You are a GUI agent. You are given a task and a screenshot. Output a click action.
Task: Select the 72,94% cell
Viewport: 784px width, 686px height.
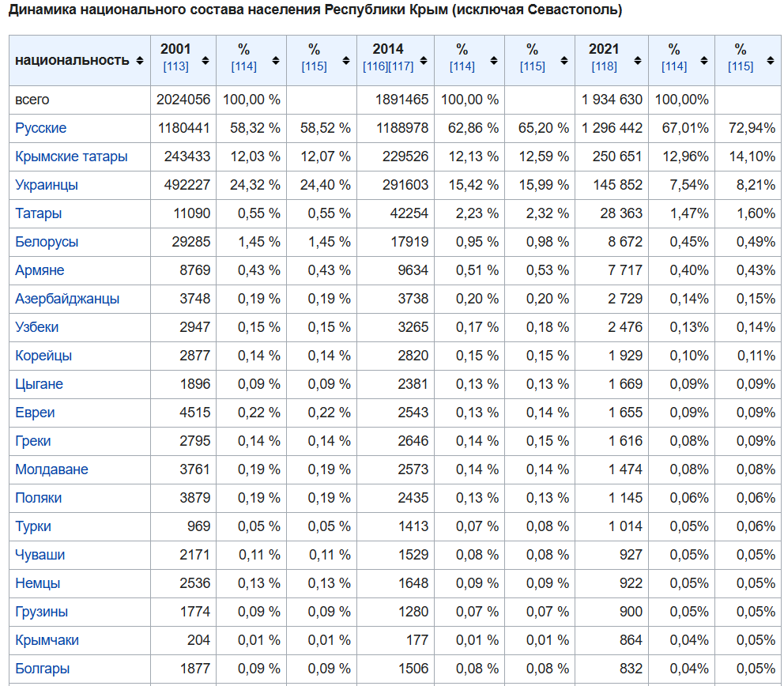[748, 129]
